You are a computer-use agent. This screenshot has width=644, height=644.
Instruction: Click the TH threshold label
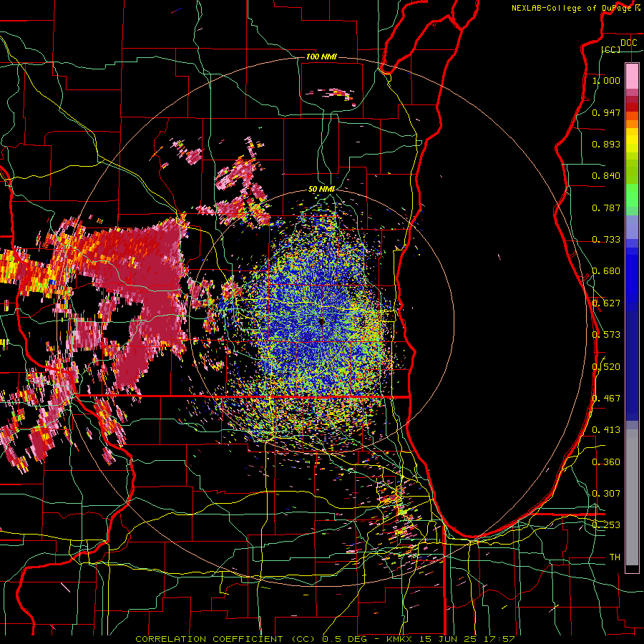tap(615, 557)
